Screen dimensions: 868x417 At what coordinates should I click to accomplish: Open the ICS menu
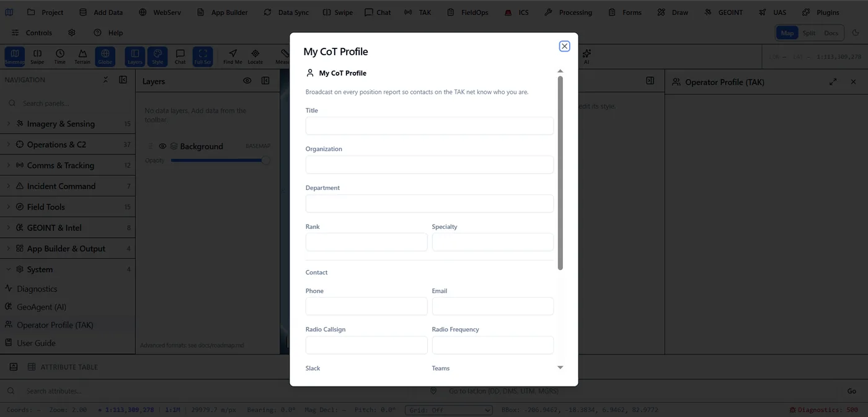click(x=516, y=12)
